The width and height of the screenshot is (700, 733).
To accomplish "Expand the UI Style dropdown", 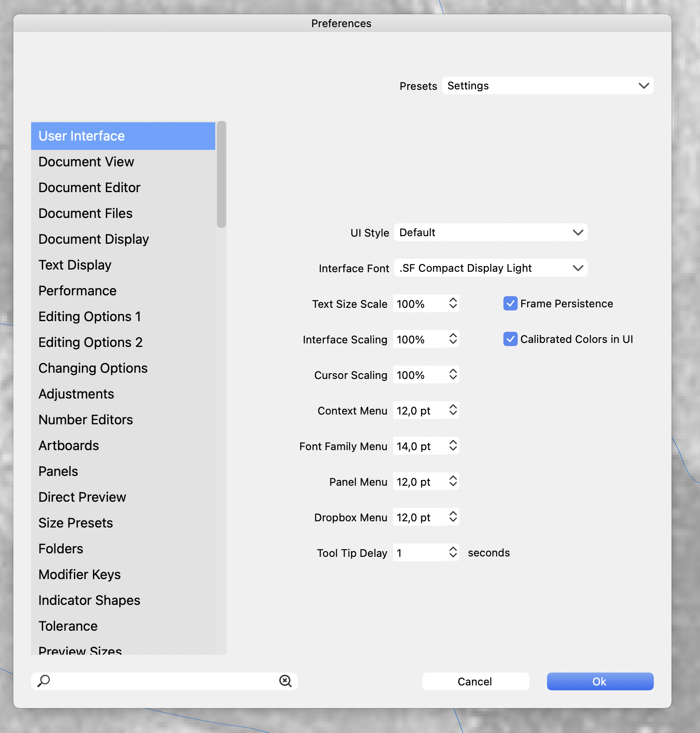I will click(491, 233).
